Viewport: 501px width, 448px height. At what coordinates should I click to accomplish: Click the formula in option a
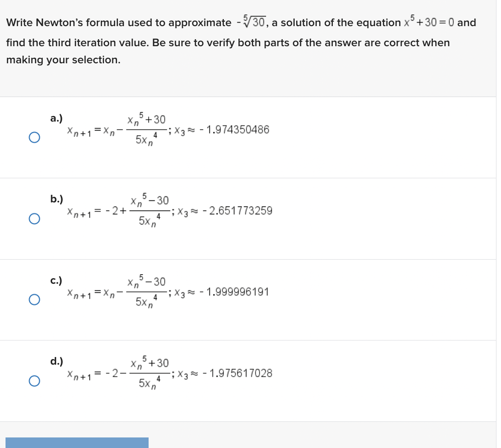(x=115, y=130)
